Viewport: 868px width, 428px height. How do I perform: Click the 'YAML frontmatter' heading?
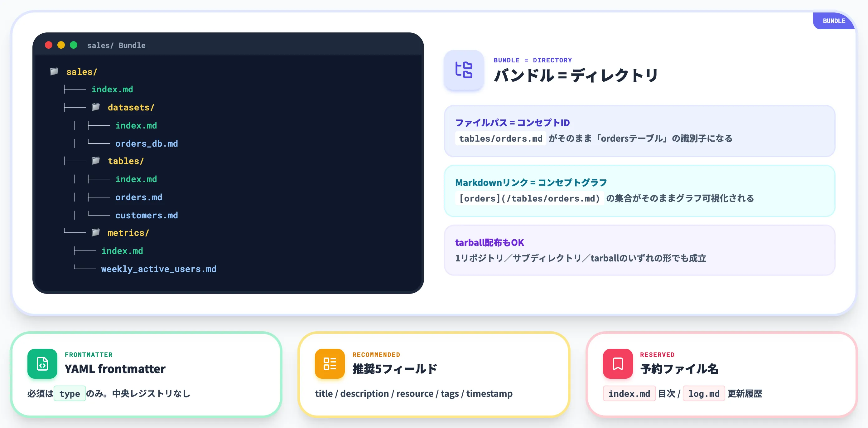click(115, 369)
